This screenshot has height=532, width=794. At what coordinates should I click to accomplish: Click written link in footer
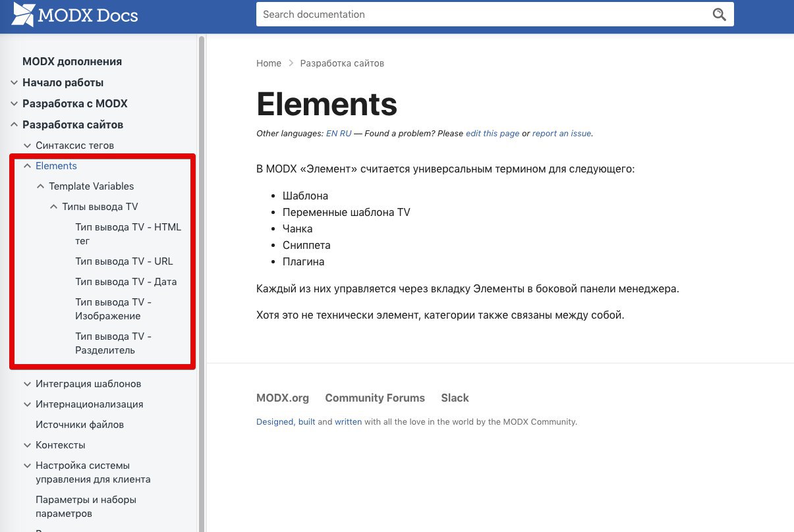pos(348,422)
